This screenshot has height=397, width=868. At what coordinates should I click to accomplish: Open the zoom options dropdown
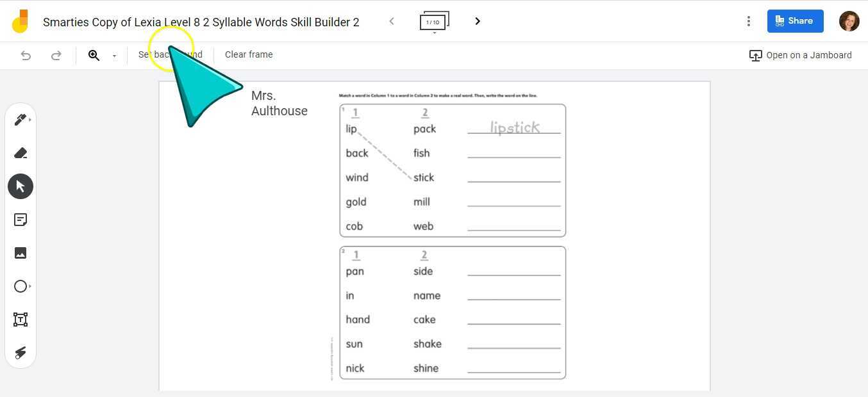pos(114,56)
